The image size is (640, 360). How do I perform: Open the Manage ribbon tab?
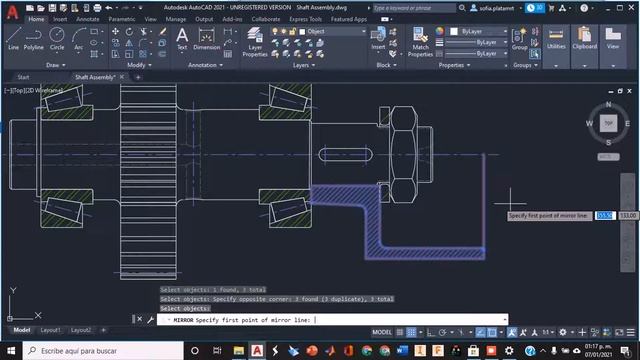click(176, 19)
